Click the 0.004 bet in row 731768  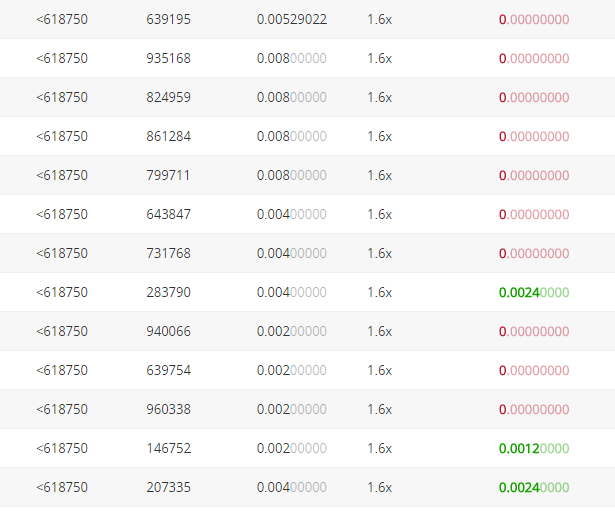click(292, 253)
